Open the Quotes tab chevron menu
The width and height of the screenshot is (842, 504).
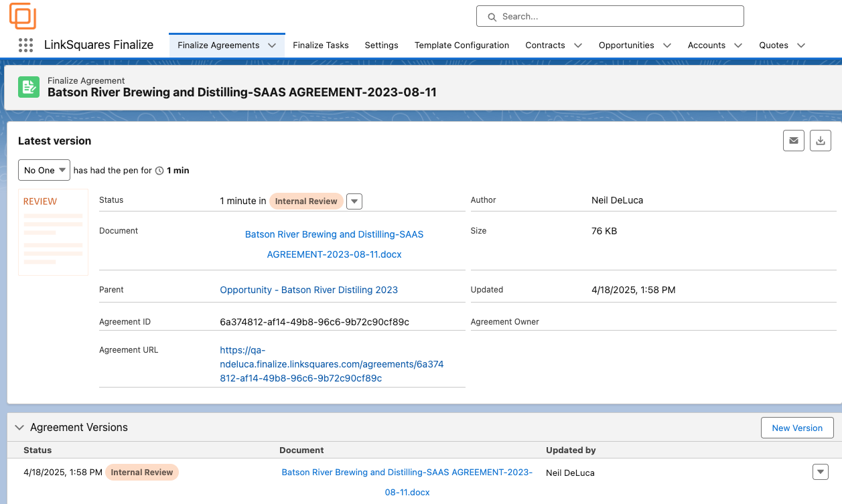[x=800, y=46]
